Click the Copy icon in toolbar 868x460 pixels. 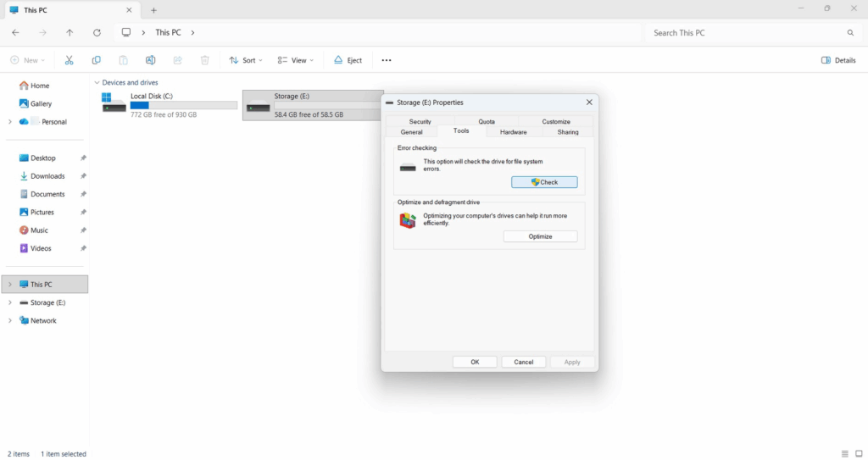point(96,60)
